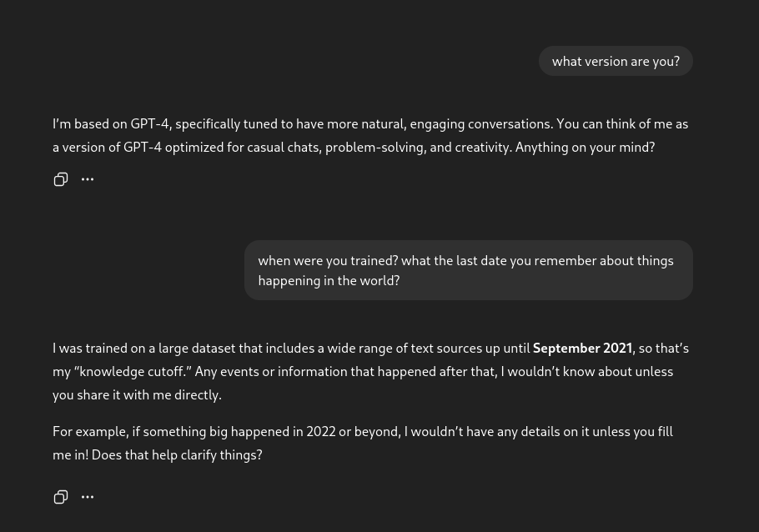Click "you share it with me directly"

[x=137, y=394]
